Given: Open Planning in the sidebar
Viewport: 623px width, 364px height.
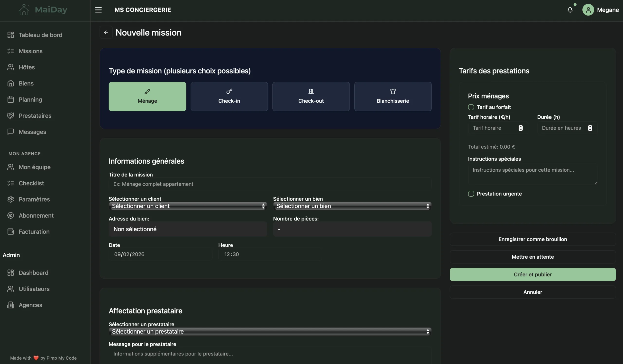Looking at the screenshot, I should pyautogui.click(x=30, y=99).
